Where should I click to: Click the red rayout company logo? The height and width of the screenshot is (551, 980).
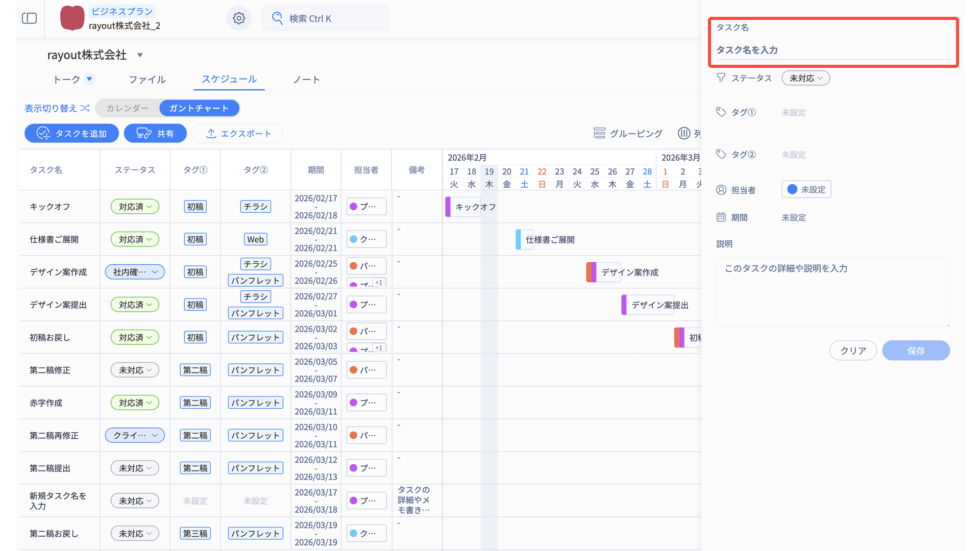coord(72,18)
